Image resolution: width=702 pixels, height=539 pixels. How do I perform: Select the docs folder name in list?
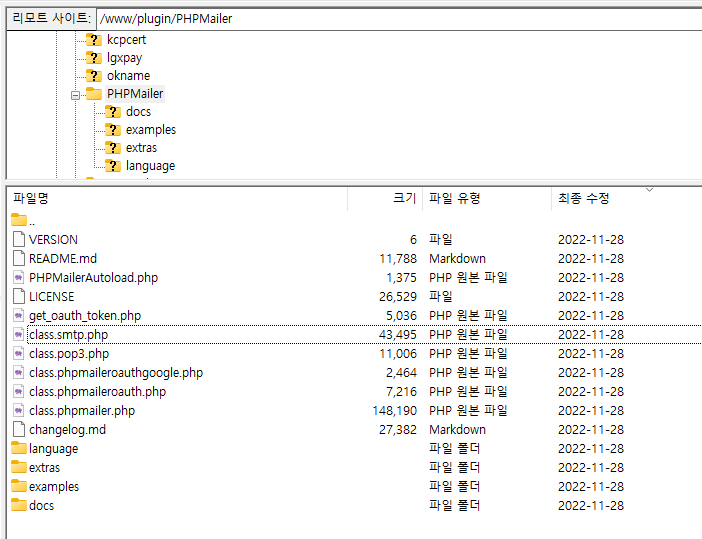point(42,505)
